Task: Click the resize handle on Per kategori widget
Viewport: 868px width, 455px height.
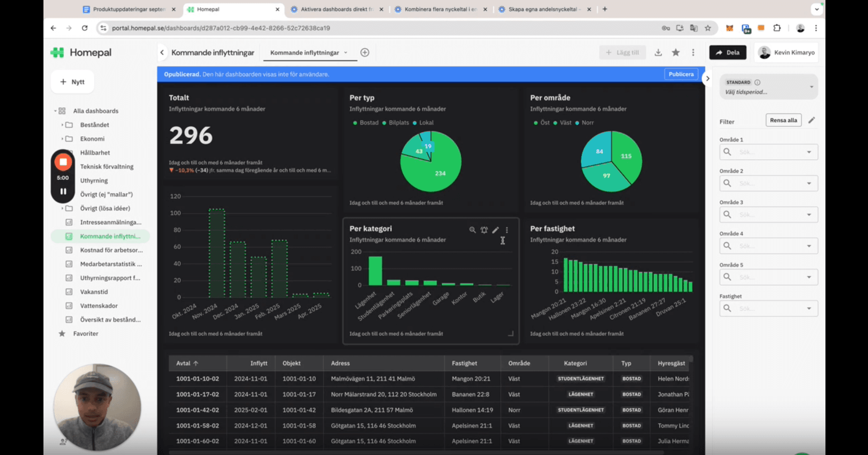Action: click(x=510, y=333)
